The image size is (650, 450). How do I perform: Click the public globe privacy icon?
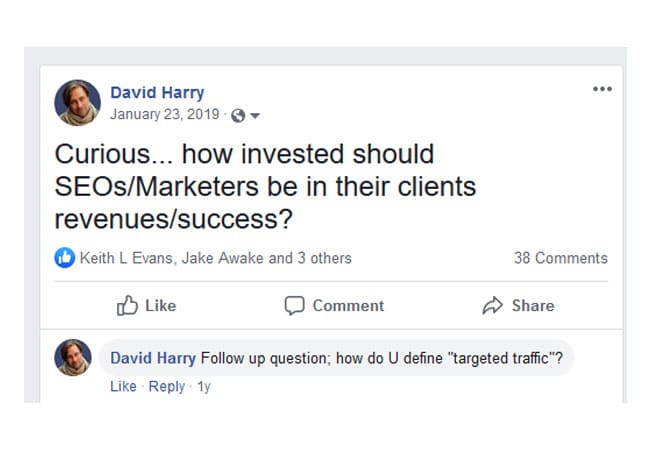(238, 115)
